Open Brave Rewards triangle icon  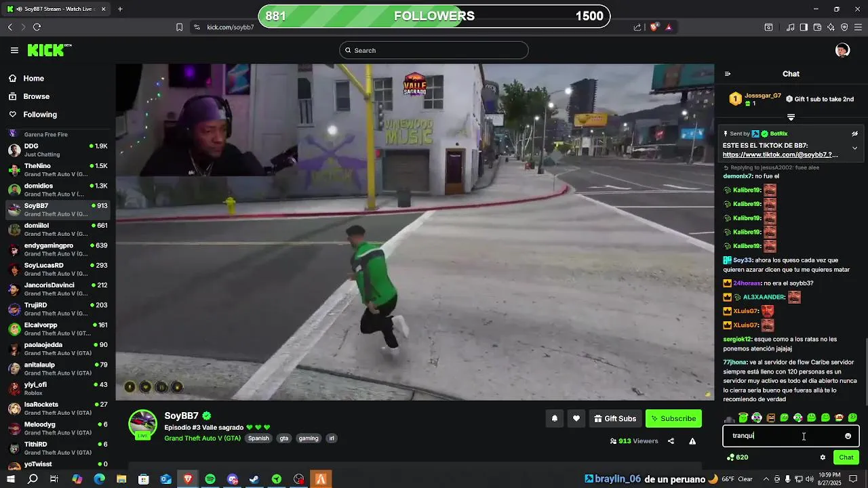coord(669,27)
